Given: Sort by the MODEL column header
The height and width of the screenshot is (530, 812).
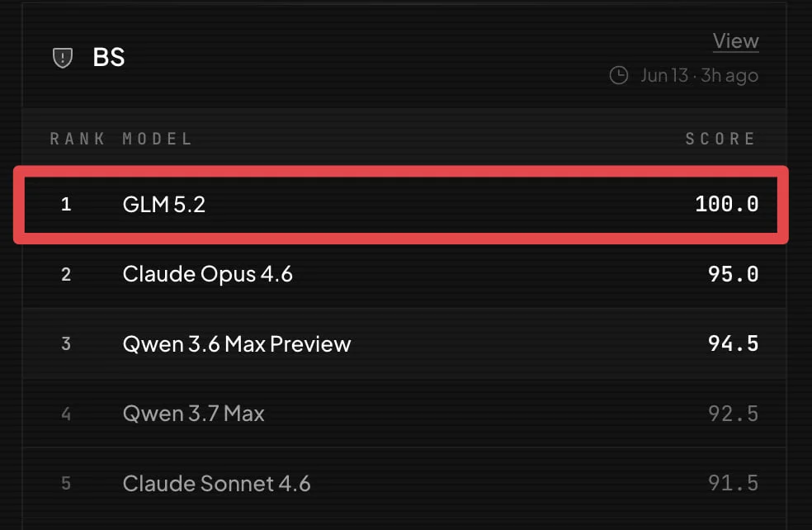Looking at the screenshot, I should coord(157,139).
